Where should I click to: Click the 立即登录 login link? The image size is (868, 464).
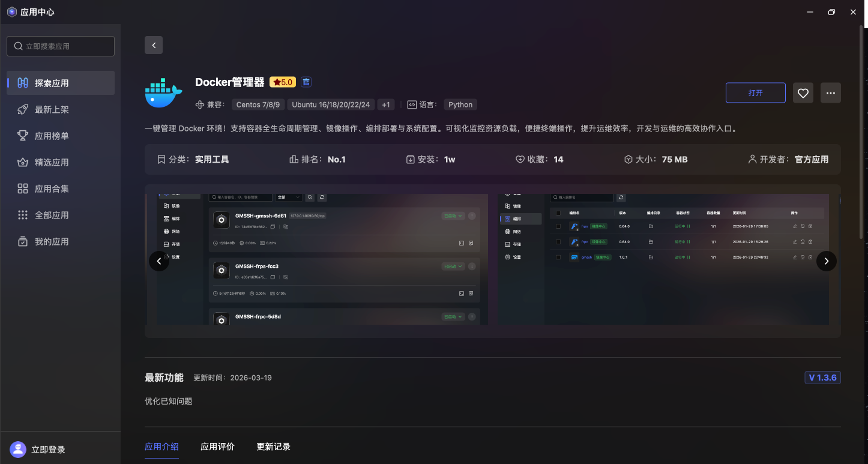pos(48,450)
